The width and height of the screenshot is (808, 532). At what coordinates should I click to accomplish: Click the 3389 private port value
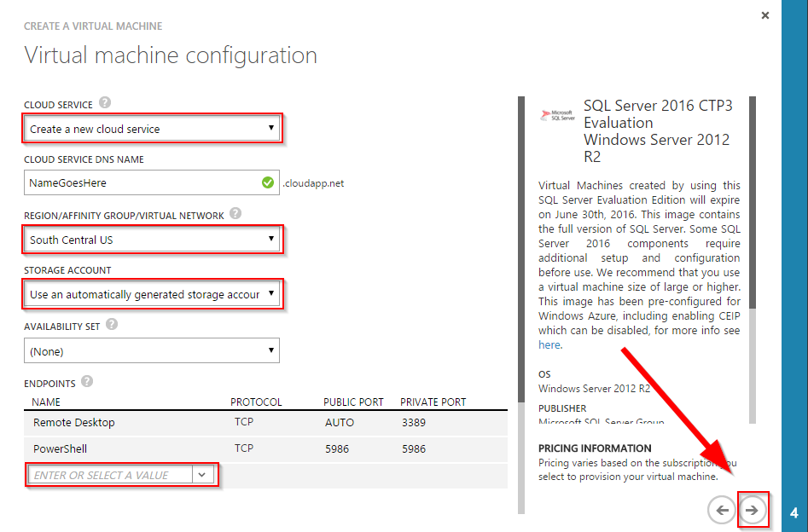pyautogui.click(x=414, y=423)
